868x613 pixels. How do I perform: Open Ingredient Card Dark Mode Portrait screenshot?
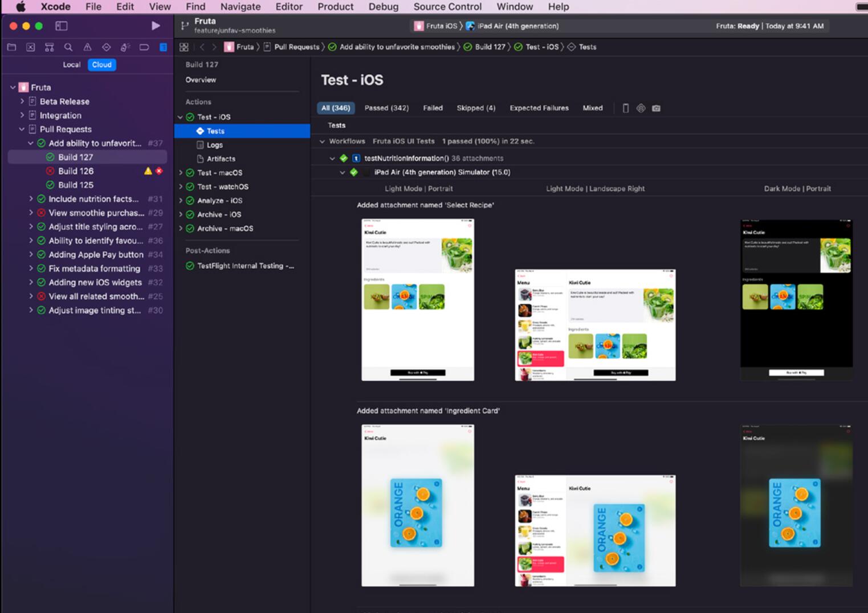click(796, 505)
